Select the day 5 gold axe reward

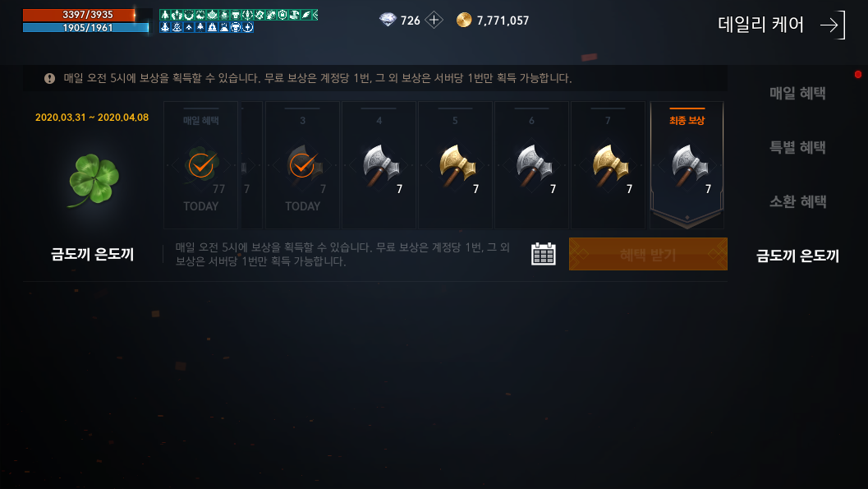[x=455, y=165]
